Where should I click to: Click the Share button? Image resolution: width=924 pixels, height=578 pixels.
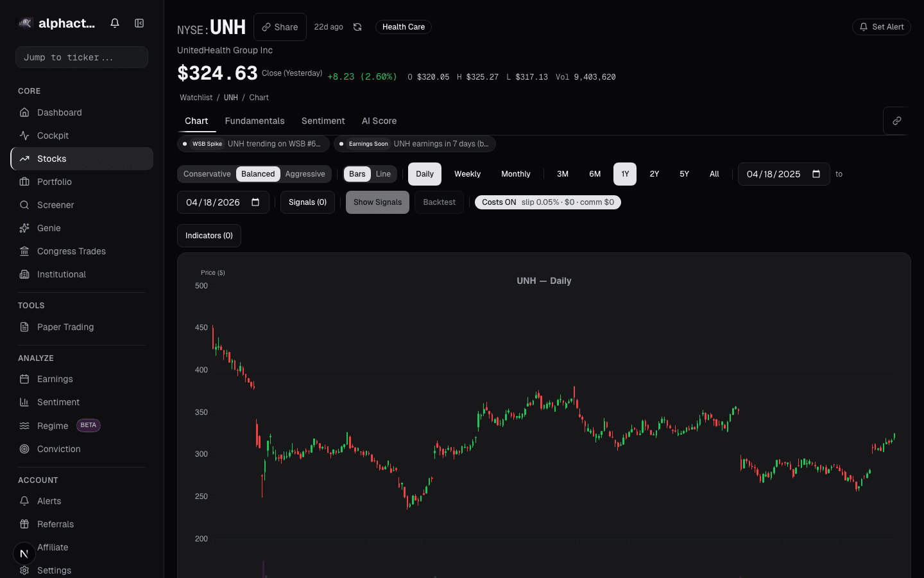[280, 27]
